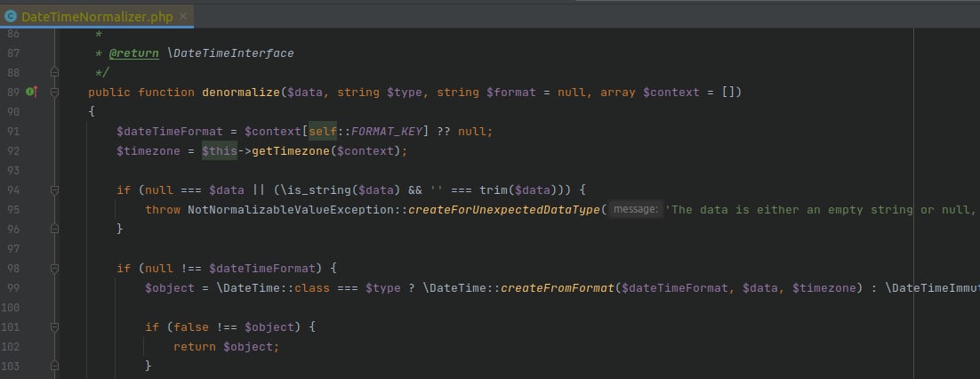Click the closing fold marker on line 96

click(x=54, y=229)
